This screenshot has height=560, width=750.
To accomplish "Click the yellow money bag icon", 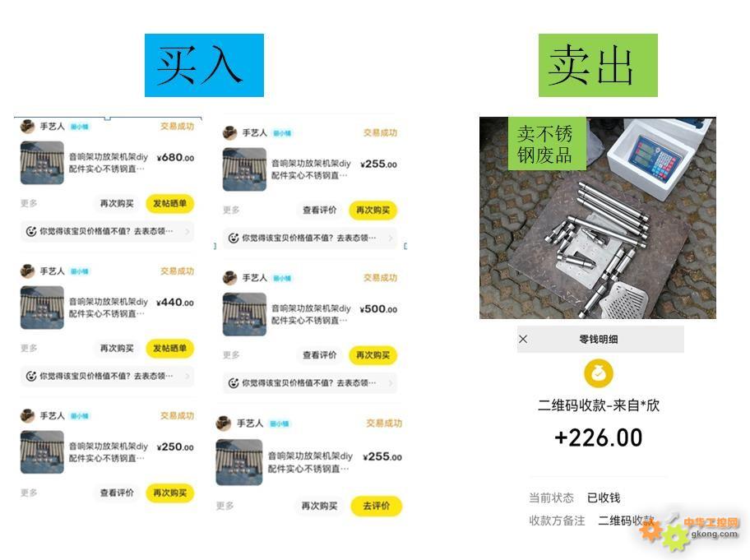I will point(599,373).
